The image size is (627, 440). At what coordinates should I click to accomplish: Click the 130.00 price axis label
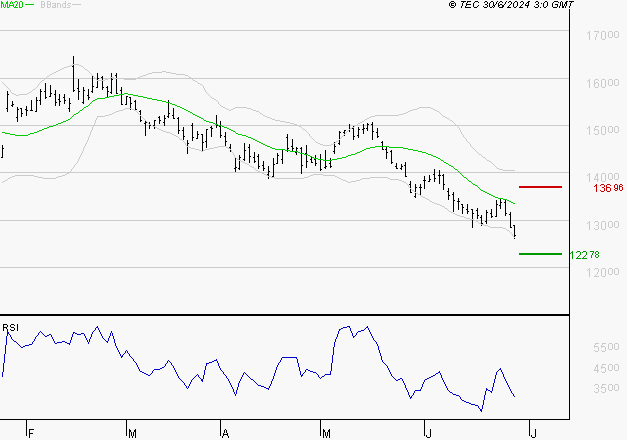(603, 225)
